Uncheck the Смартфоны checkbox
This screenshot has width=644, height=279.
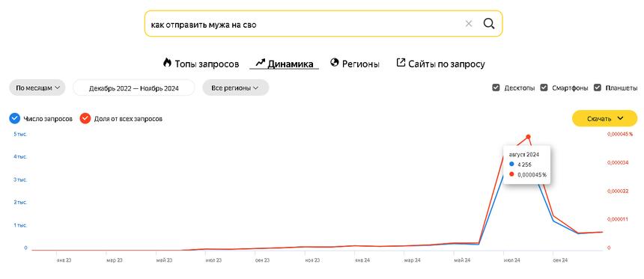coord(544,88)
